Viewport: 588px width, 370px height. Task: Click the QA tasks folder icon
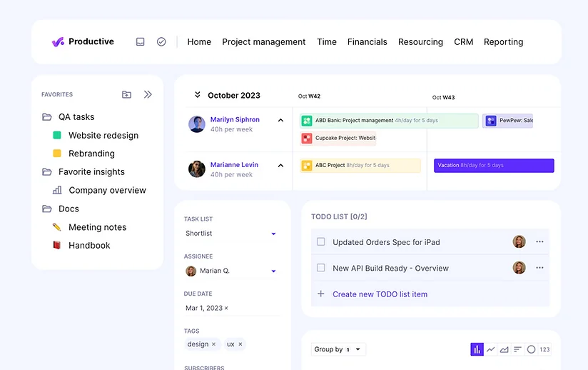coord(47,117)
